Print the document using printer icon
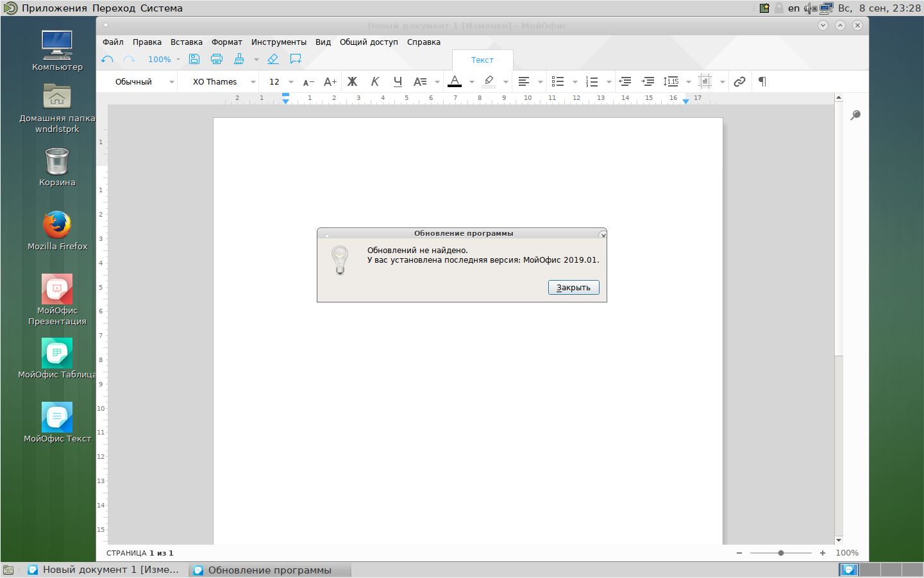 [x=217, y=59]
